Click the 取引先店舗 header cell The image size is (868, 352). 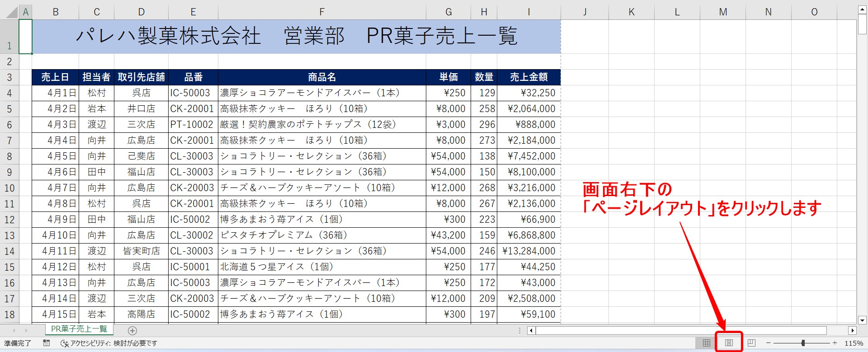click(141, 77)
